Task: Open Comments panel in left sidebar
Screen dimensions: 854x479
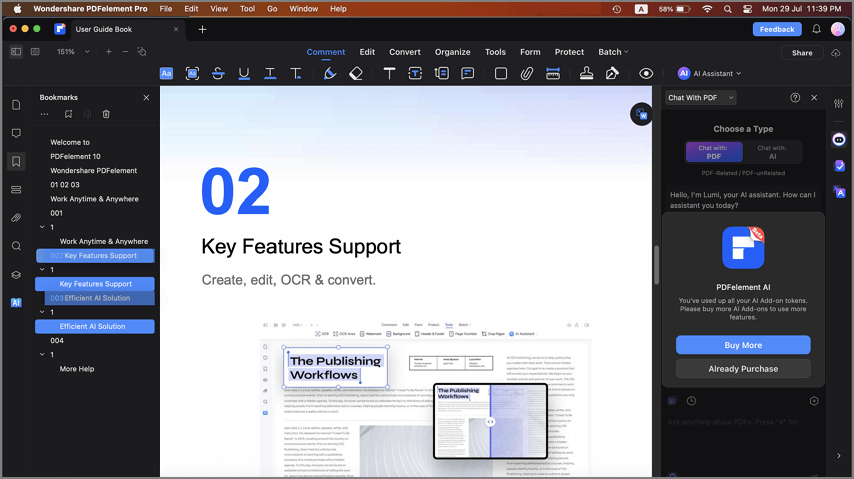Action: click(x=16, y=133)
